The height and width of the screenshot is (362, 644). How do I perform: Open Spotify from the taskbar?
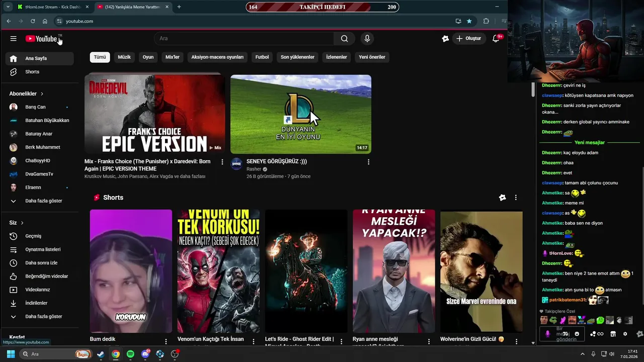click(x=130, y=354)
